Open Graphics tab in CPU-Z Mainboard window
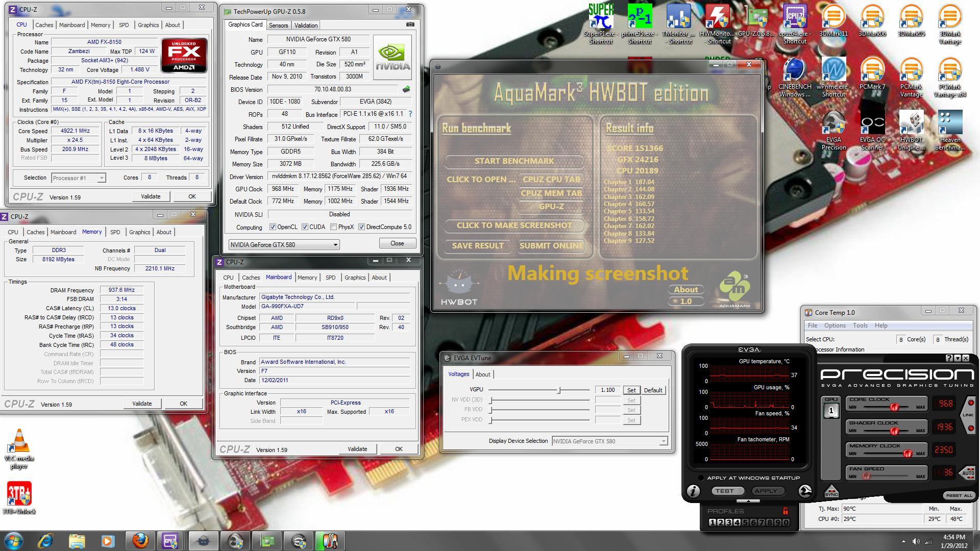Screen dimensions: 980x551 pyautogui.click(x=355, y=278)
